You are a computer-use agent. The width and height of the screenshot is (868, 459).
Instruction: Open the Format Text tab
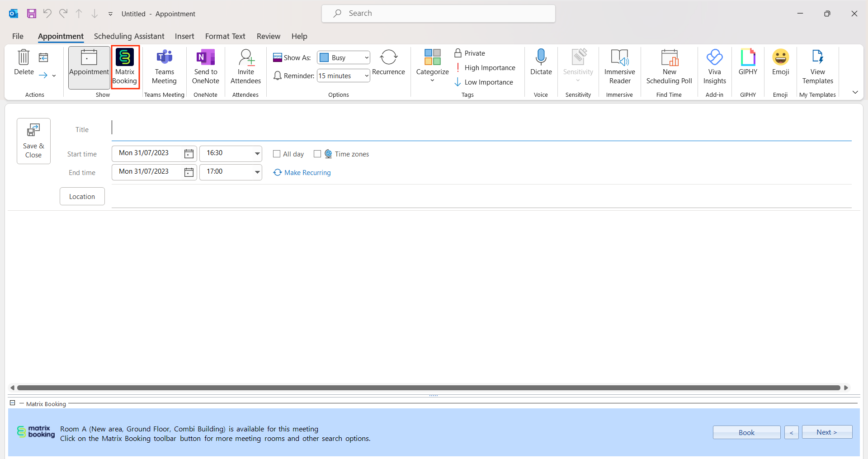point(225,36)
